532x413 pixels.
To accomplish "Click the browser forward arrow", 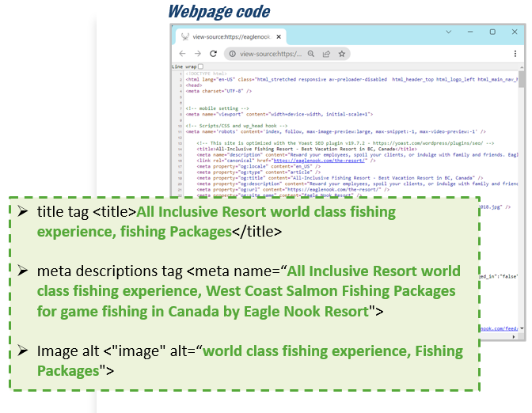I will [x=198, y=54].
